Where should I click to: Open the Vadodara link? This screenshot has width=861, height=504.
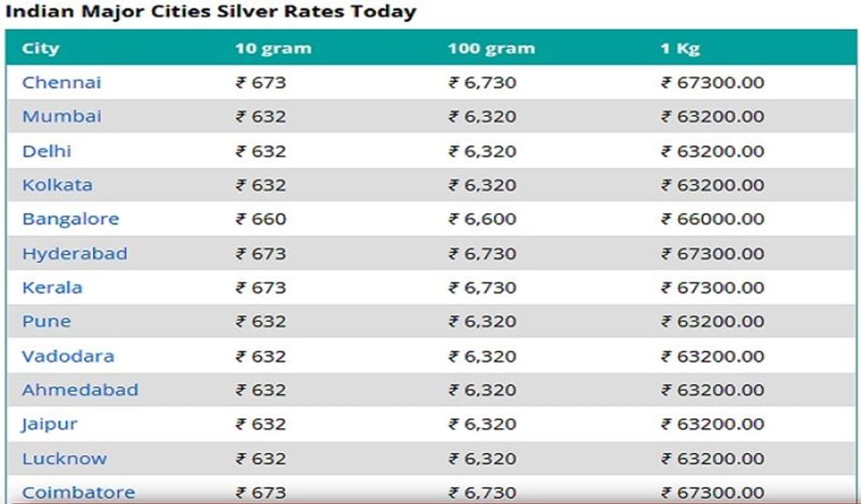coord(68,356)
